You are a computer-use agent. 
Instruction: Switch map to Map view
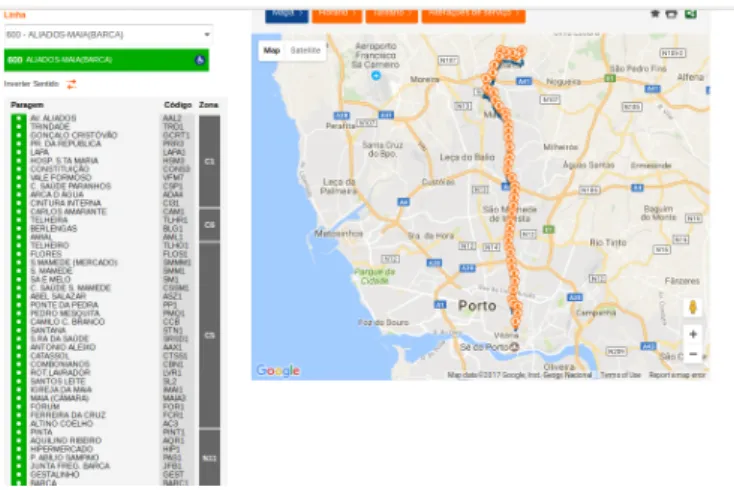(x=272, y=51)
